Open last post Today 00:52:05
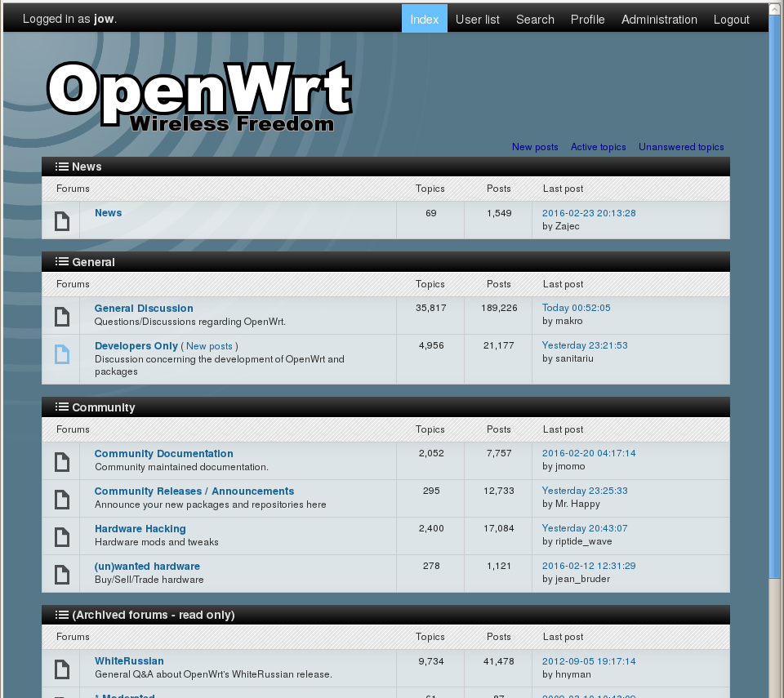784x698 pixels. 577,308
